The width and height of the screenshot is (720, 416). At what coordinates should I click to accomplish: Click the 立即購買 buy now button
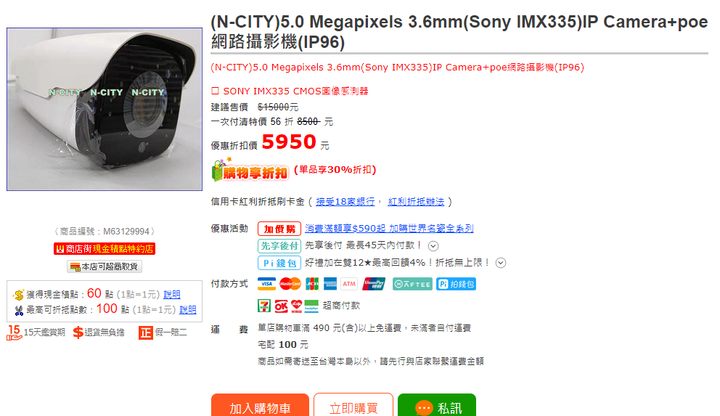pyautogui.click(x=353, y=406)
